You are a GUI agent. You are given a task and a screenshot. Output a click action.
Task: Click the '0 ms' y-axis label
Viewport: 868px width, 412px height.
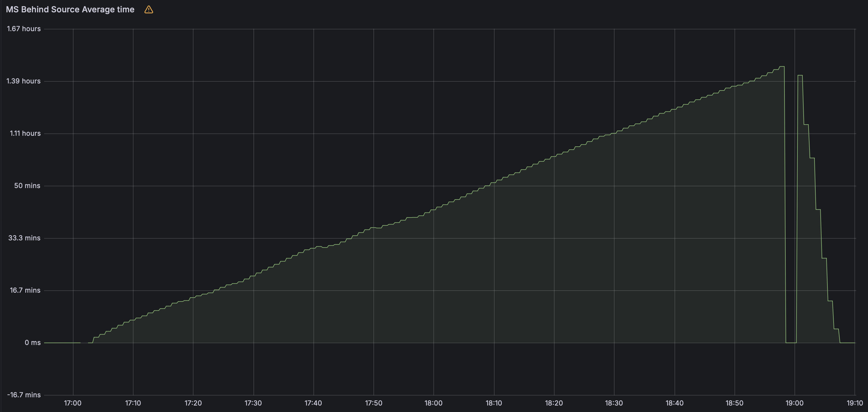32,343
